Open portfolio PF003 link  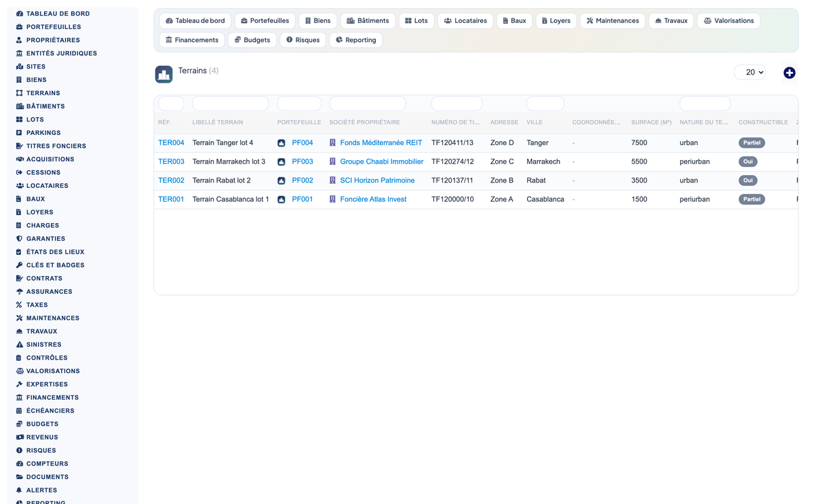(303, 161)
